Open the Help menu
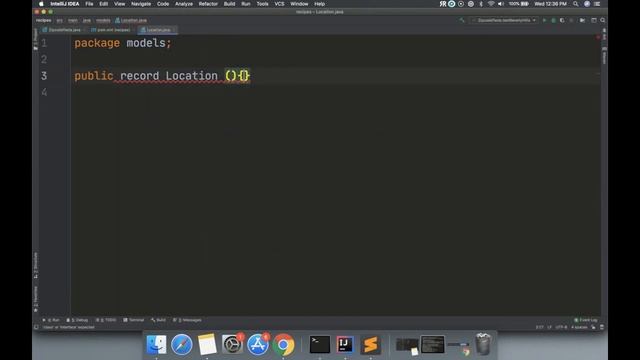Screen dimensions: 640x360 click(320, 4)
